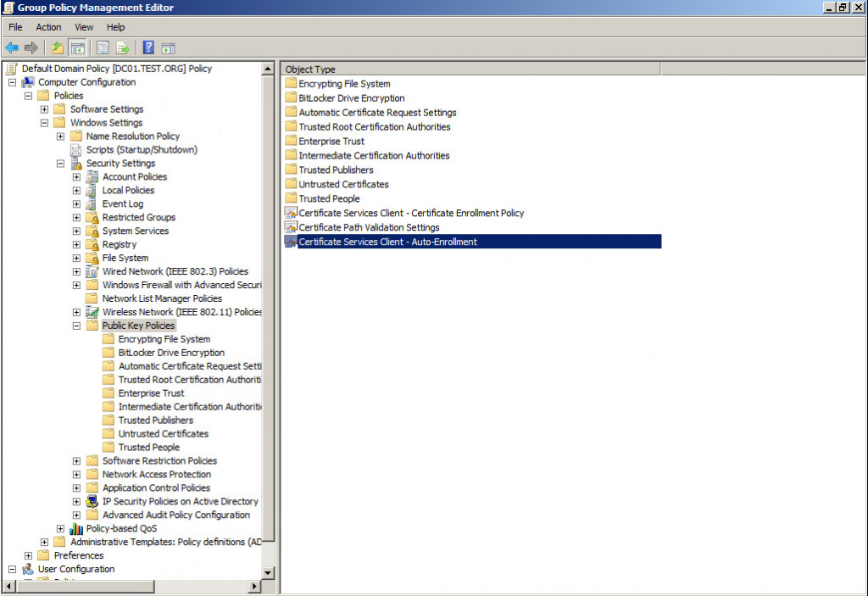
Task: Open the Action menu
Action: [x=48, y=27]
